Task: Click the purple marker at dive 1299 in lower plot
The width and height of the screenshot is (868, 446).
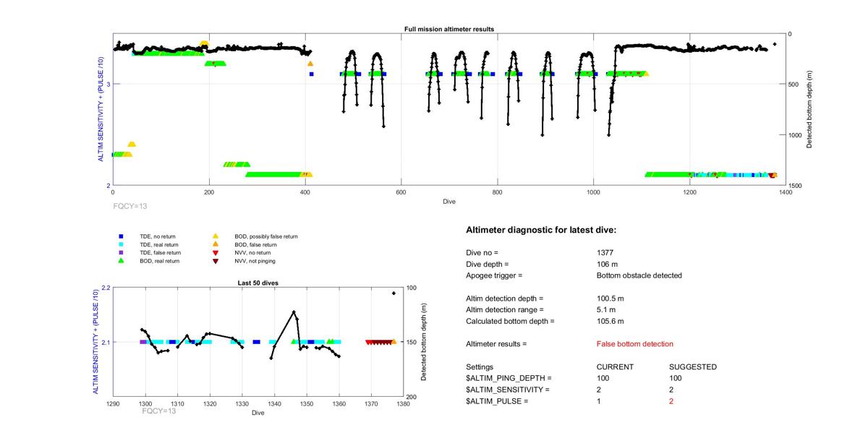Action: click(143, 342)
